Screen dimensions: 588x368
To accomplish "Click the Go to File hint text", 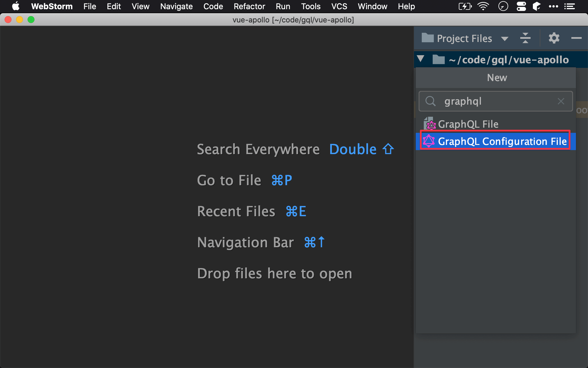I will [229, 181].
